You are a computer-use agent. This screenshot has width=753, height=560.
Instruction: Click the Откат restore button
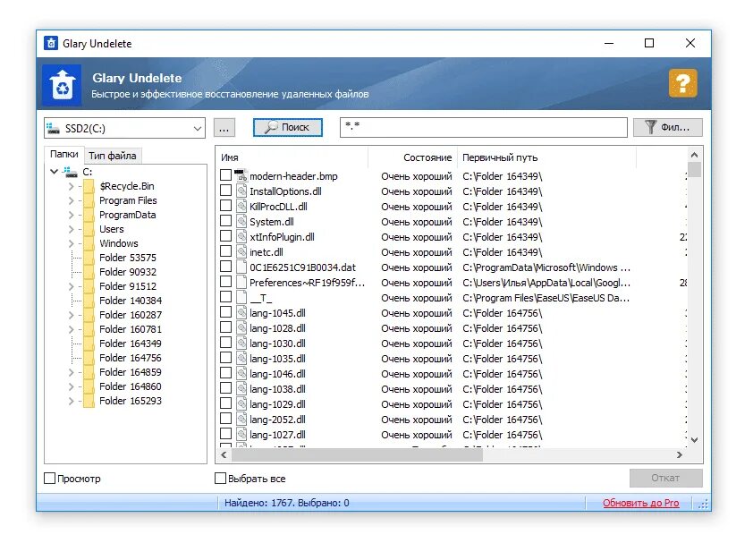click(665, 478)
